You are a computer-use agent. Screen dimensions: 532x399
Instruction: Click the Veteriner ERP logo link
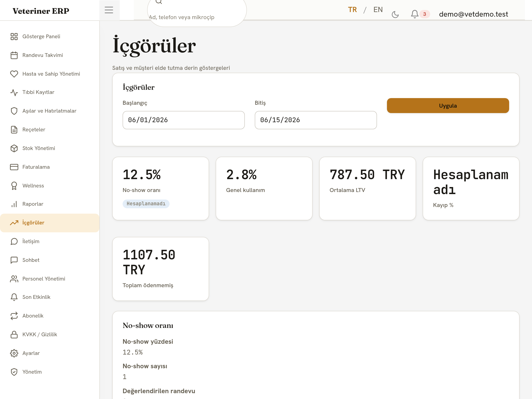41,11
